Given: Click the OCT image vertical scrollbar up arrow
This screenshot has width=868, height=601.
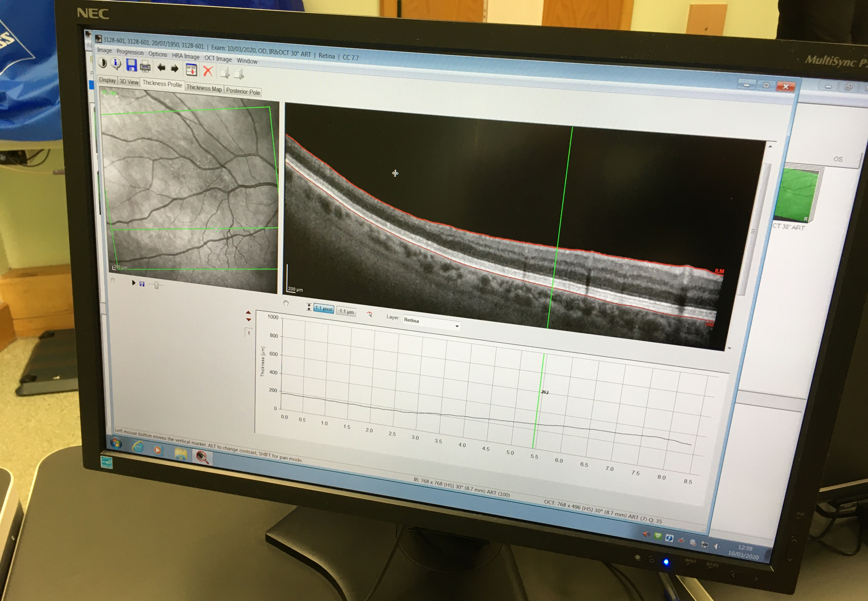Looking at the screenshot, I should tap(770, 146).
